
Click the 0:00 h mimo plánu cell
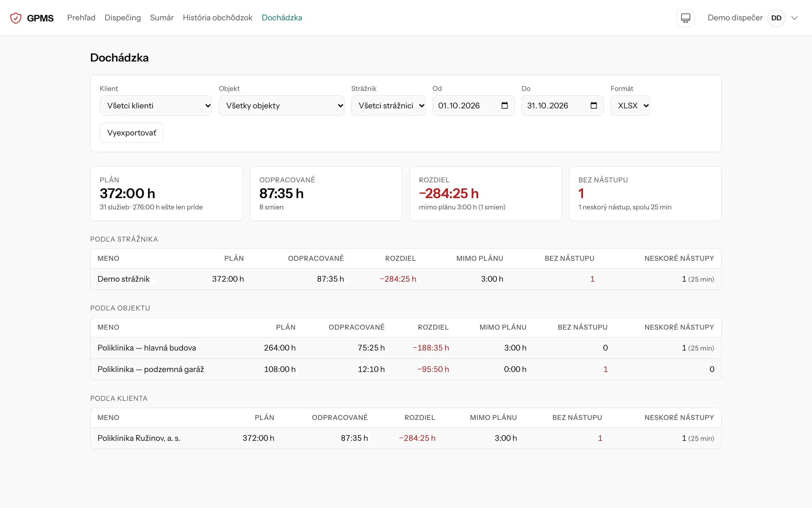point(515,369)
